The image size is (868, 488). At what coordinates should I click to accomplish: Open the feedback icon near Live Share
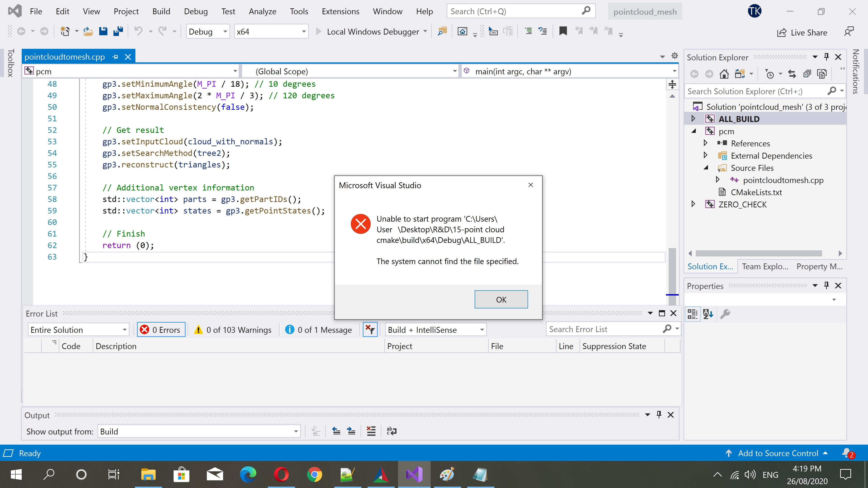tap(849, 32)
